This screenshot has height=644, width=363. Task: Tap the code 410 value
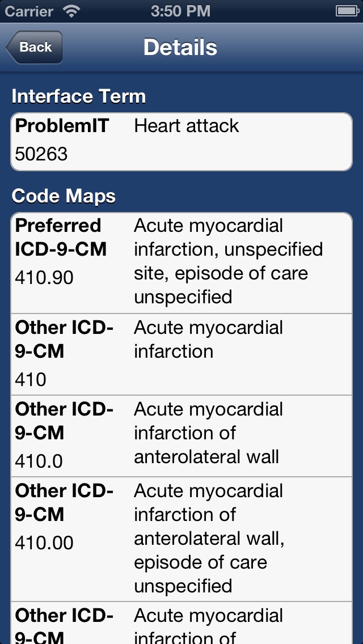pos(31,379)
